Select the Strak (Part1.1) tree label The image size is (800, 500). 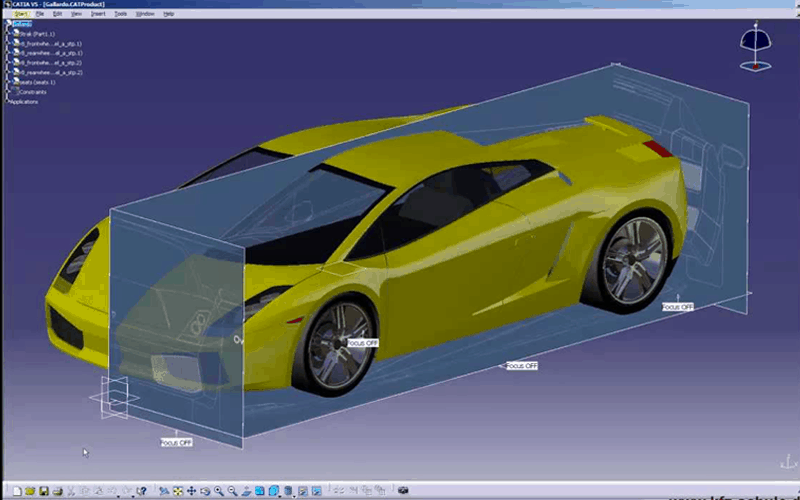[x=37, y=34]
